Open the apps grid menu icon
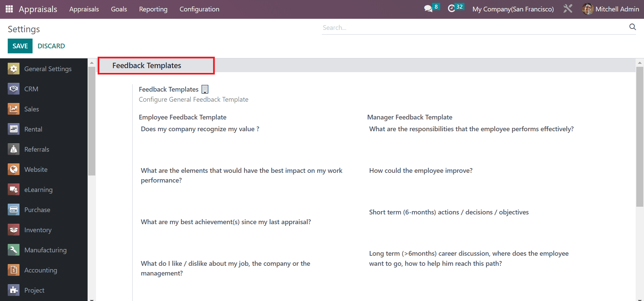Image resolution: width=644 pixels, height=301 pixels. coord(9,9)
